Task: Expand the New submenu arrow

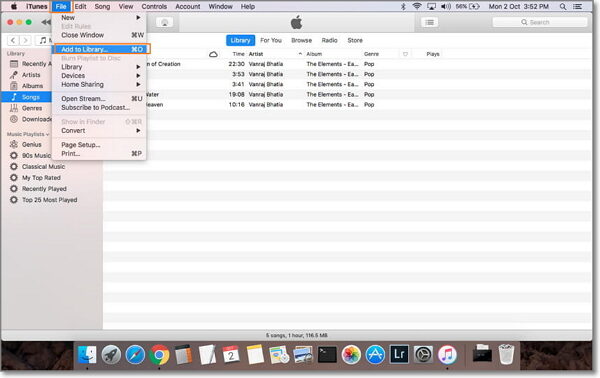Action: (138, 18)
